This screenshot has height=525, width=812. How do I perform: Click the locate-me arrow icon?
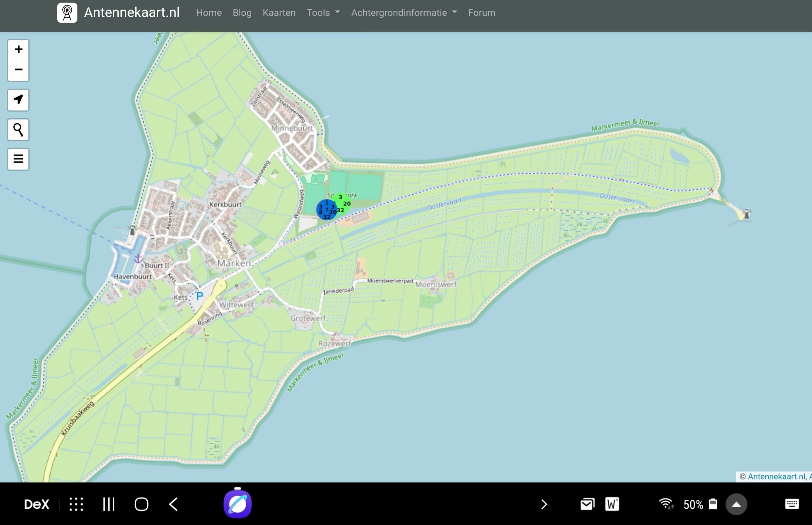[x=18, y=100]
